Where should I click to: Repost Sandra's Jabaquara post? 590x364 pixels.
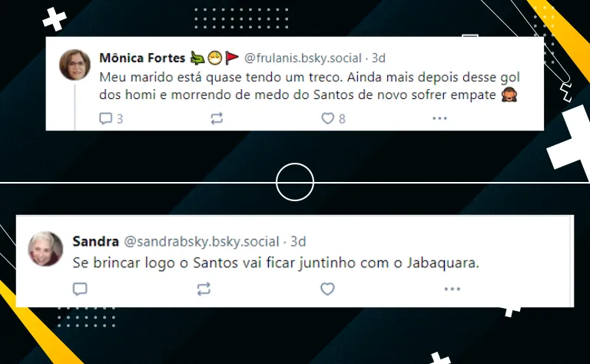(204, 289)
